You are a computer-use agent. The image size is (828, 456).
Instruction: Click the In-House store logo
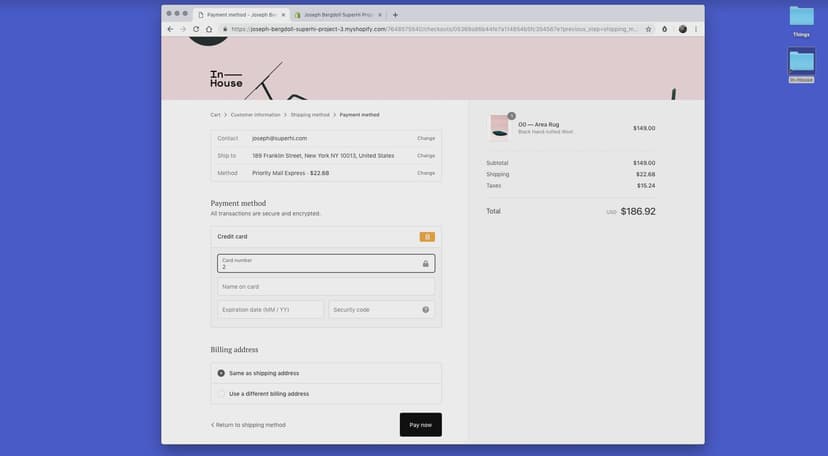coord(226,79)
